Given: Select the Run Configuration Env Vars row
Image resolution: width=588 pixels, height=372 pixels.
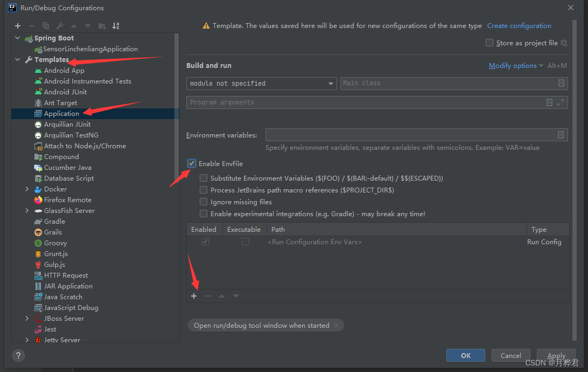Looking at the screenshot, I should 377,242.
